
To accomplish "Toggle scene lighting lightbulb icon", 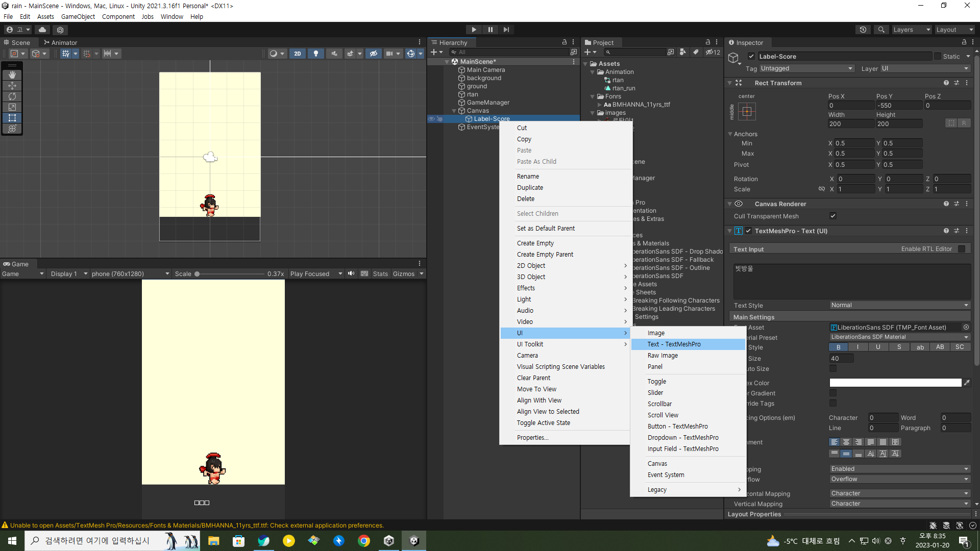I will 316,54.
